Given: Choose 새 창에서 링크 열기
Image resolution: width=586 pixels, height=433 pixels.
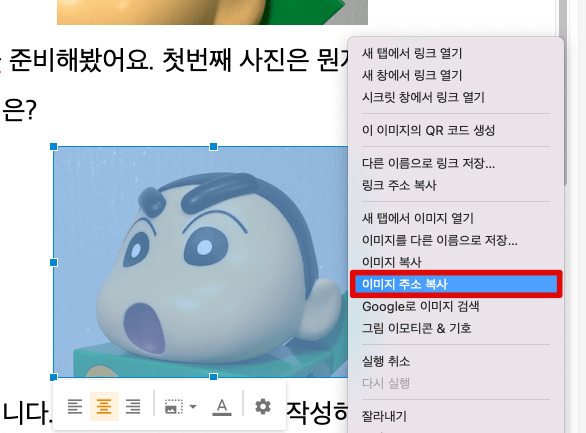Looking at the screenshot, I should (x=412, y=75).
